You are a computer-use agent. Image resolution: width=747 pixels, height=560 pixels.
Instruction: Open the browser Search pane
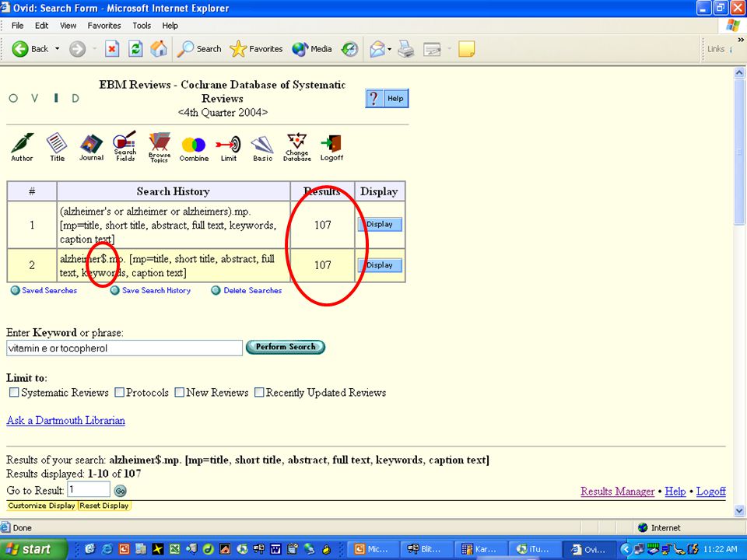199,48
